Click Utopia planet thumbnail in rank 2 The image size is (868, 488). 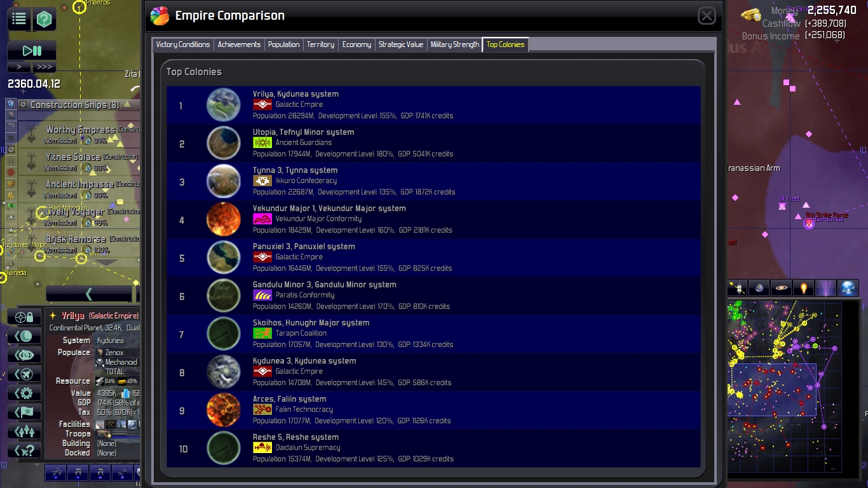point(224,143)
